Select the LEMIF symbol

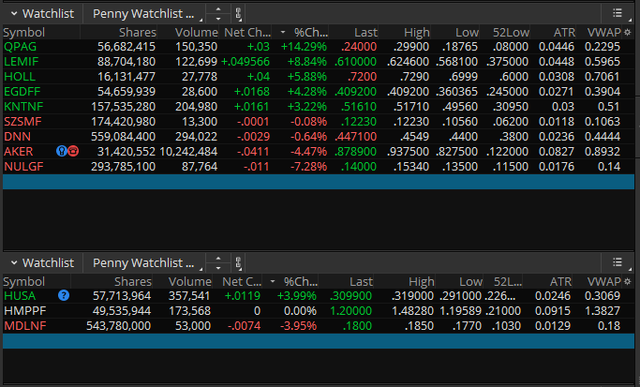pos(21,62)
